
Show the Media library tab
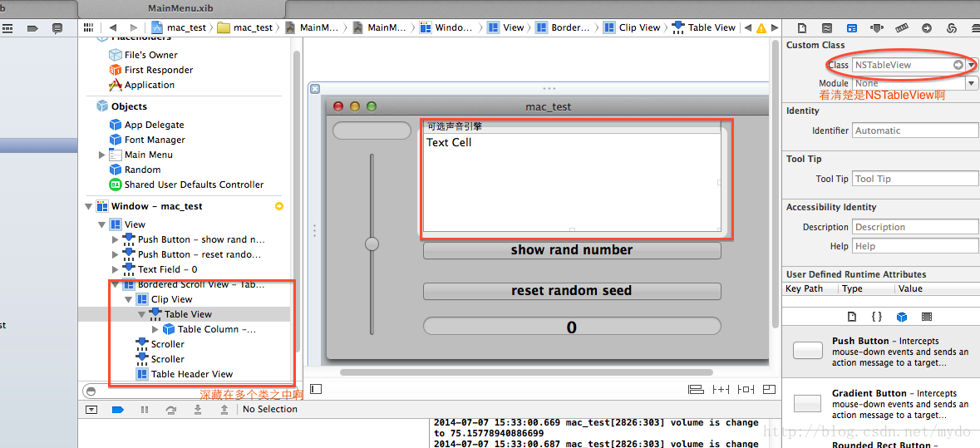pyautogui.click(x=927, y=317)
